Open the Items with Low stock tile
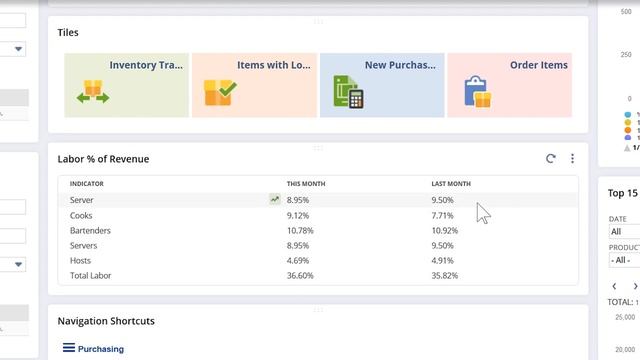 tap(254, 85)
